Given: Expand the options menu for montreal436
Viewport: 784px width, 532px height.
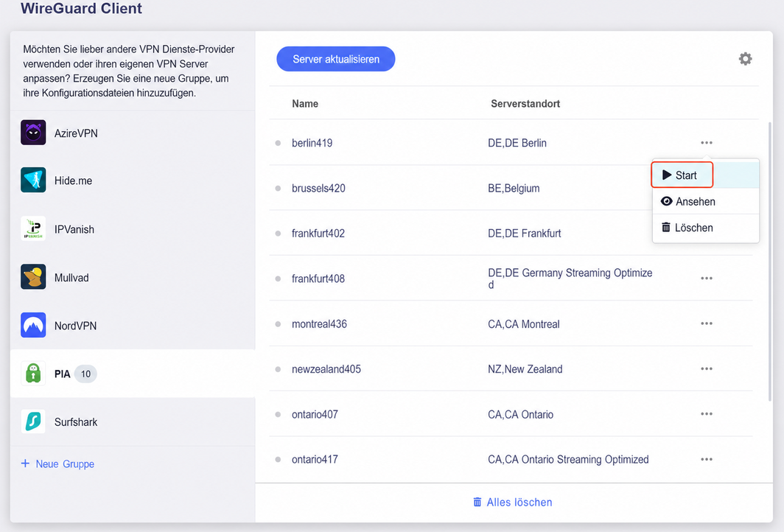Looking at the screenshot, I should pos(707,323).
